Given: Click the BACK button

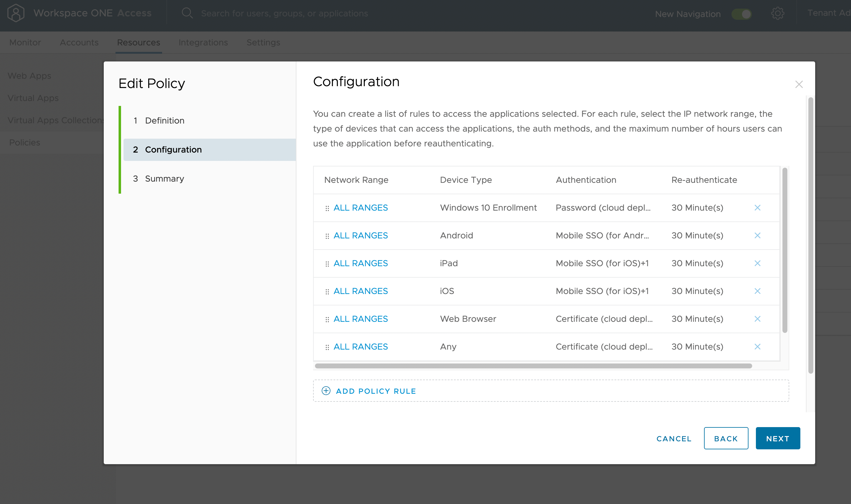Looking at the screenshot, I should (x=726, y=439).
